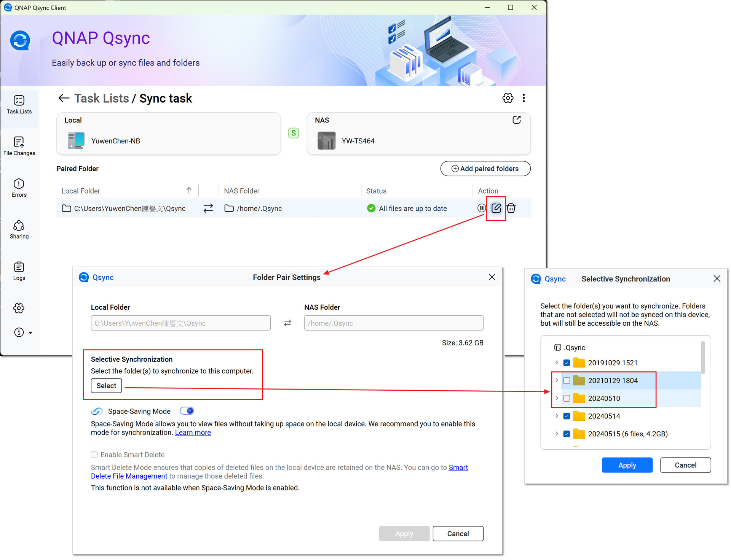Sort by Local Folder column arrow
Screen dimensions: 731x560
click(189, 191)
